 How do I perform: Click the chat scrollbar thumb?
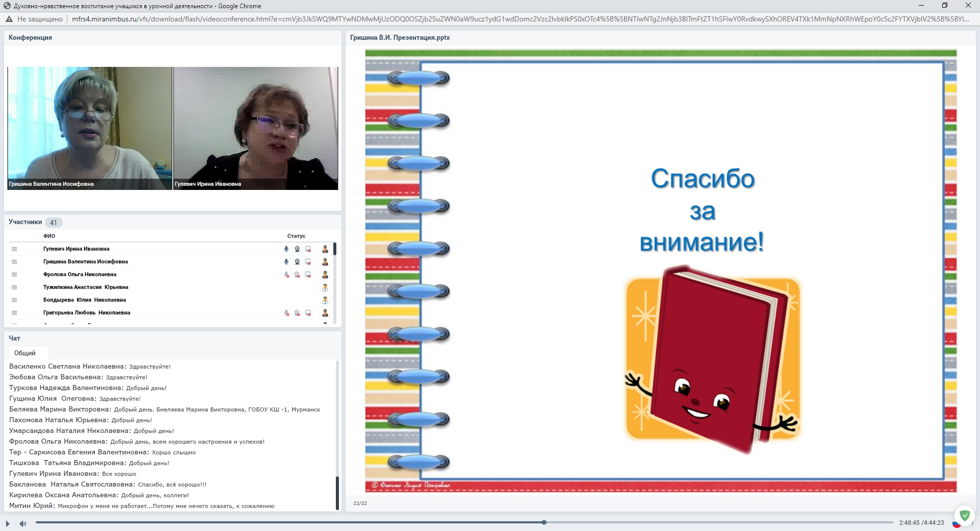[x=337, y=493]
